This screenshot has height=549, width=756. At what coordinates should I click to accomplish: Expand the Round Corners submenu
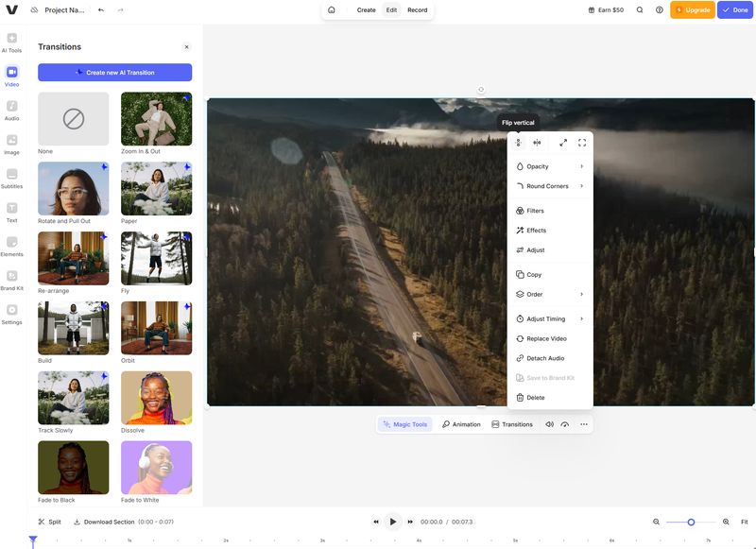(x=549, y=186)
